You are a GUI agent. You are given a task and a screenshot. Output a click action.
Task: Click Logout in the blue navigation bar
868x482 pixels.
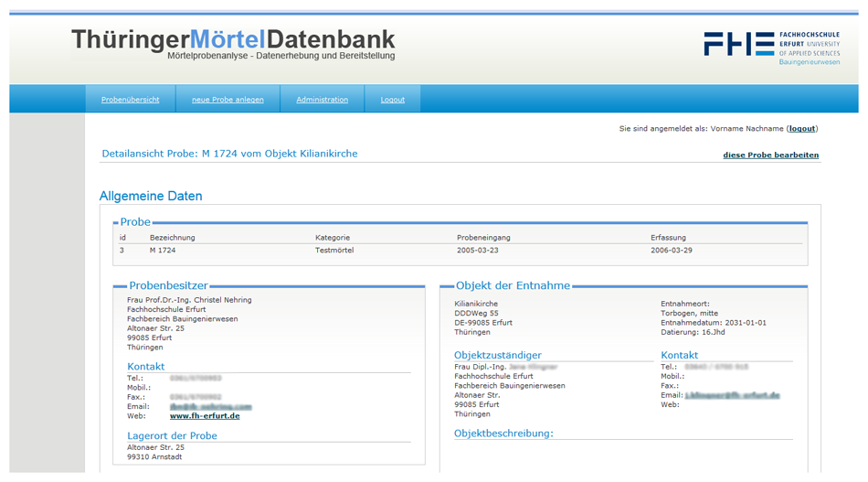[392, 100]
